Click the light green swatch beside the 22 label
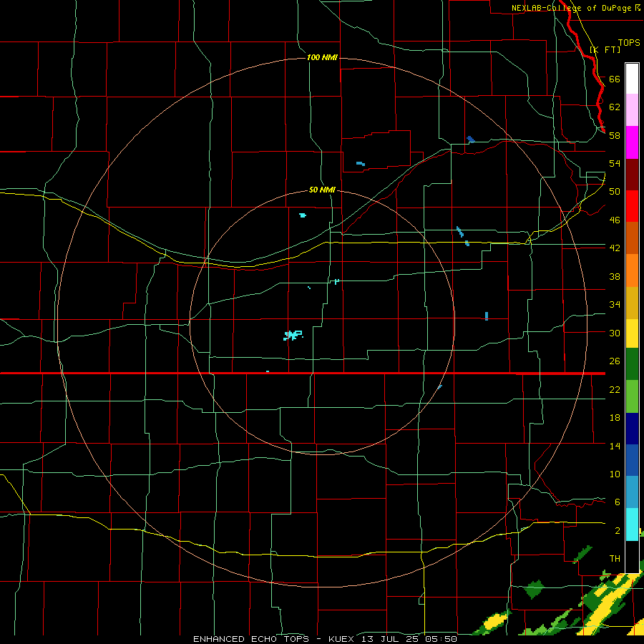Viewport: 644px width, 644px height. [632, 396]
